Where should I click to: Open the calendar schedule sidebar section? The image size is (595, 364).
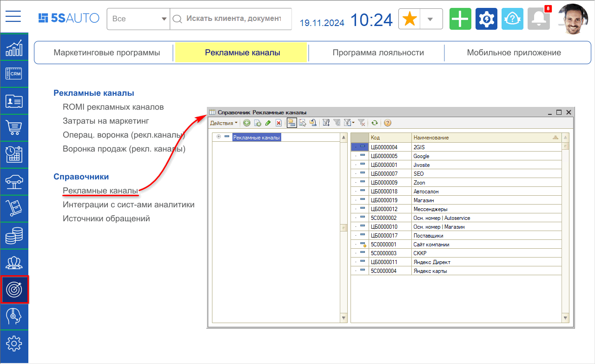[x=14, y=154]
